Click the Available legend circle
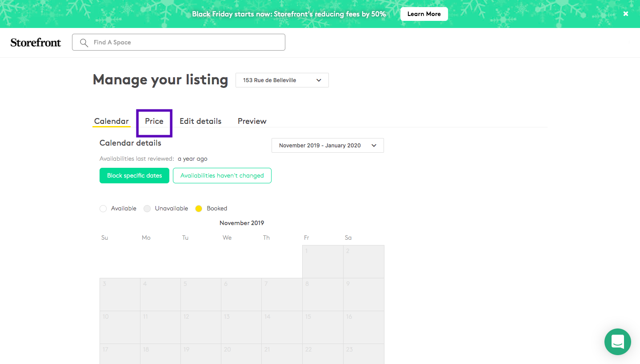This screenshot has width=640, height=364. click(103, 209)
